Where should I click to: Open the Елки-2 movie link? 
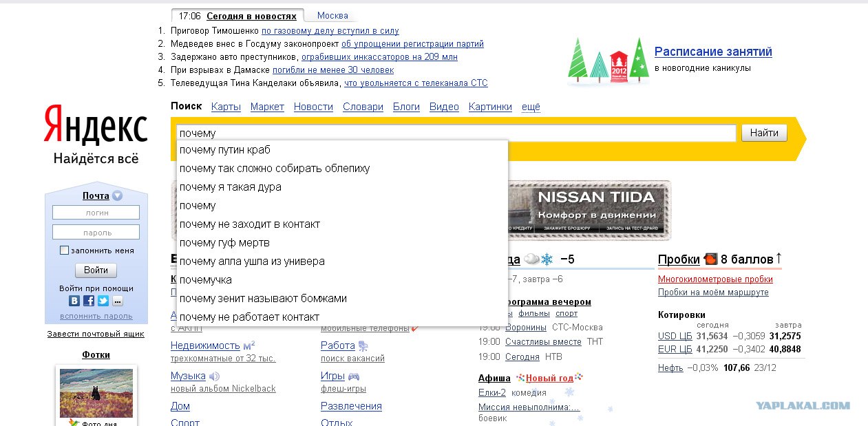(492, 392)
